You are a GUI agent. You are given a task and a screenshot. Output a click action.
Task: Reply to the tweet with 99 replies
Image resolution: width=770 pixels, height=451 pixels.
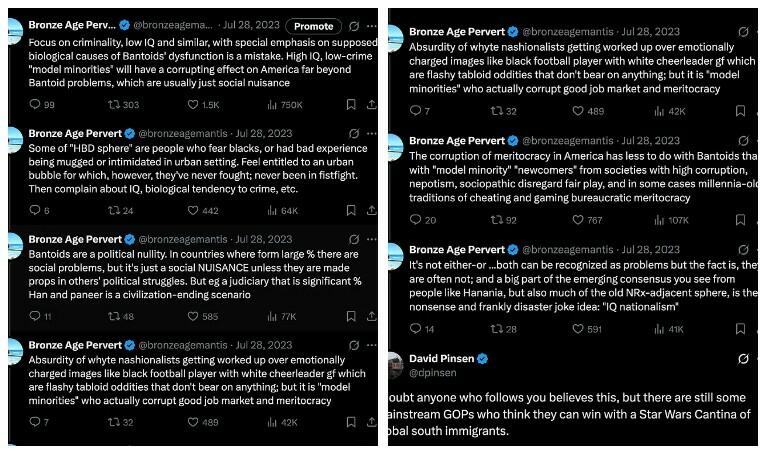[x=35, y=105]
